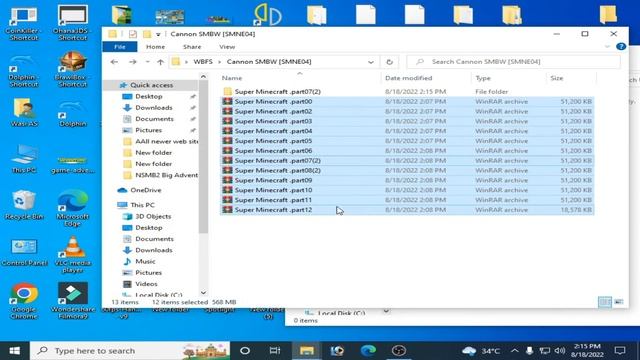Click the WinRAR icon of .part05

(x=227, y=140)
